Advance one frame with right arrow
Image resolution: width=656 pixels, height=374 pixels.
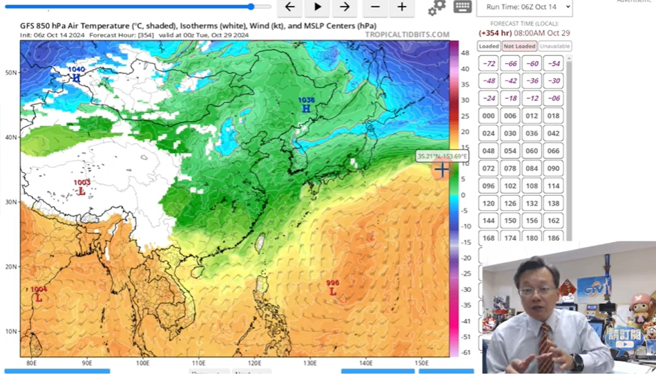(345, 7)
